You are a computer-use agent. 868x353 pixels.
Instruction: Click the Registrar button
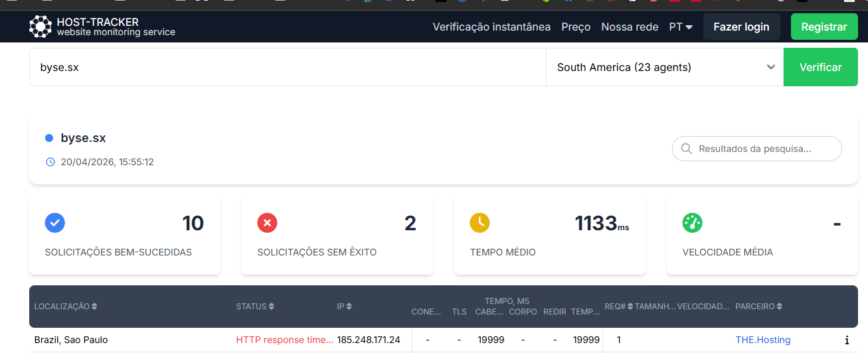[x=824, y=27]
